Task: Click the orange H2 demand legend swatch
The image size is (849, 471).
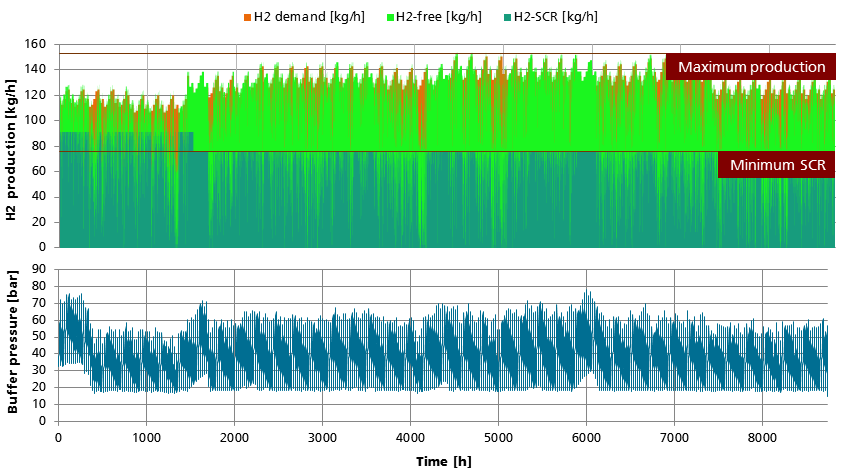Action: [247, 18]
